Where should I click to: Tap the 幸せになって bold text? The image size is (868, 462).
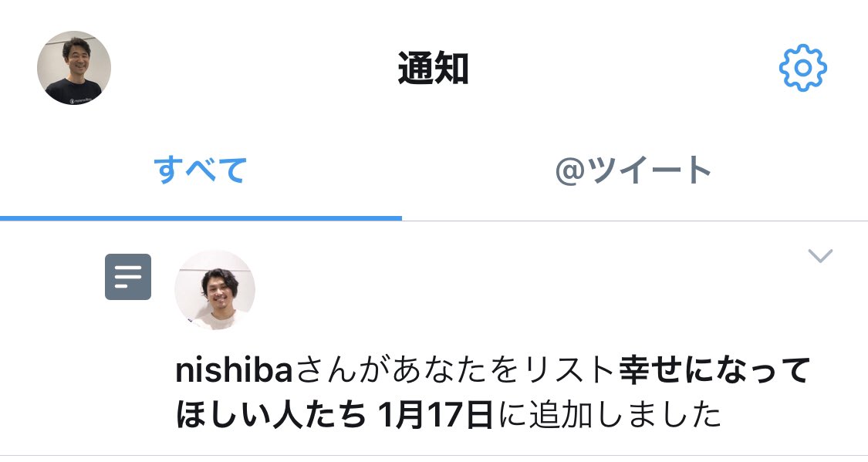pos(714,371)
